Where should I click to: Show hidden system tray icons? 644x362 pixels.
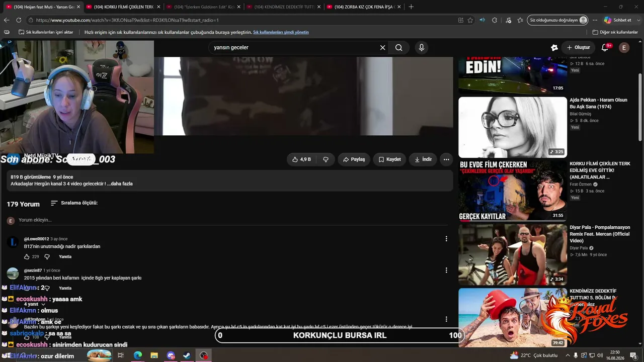568,355
